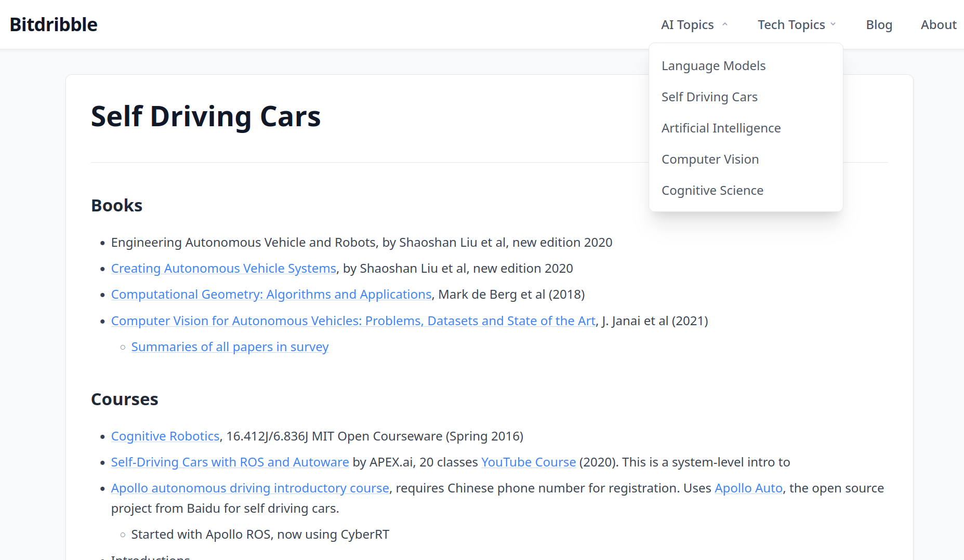Open Computer Vision from the dropdown
964x560 pixels.
coord(710,159)
